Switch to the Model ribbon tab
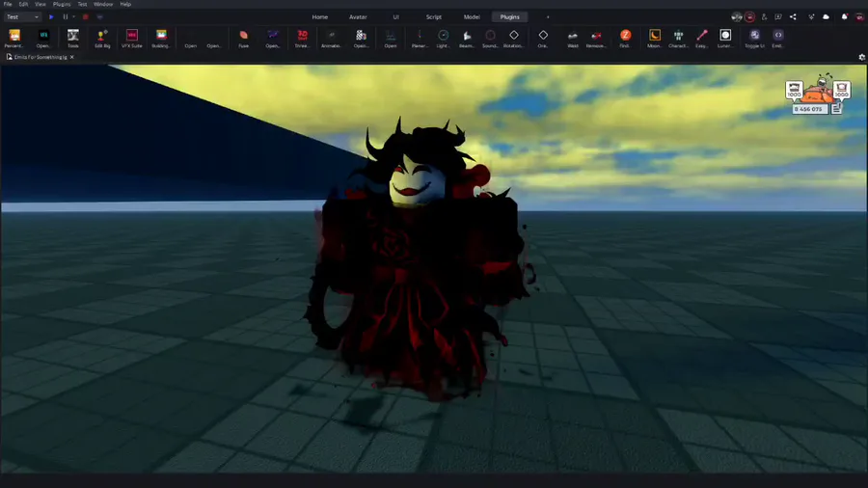The image size is (868, 488). click(472, 17)
